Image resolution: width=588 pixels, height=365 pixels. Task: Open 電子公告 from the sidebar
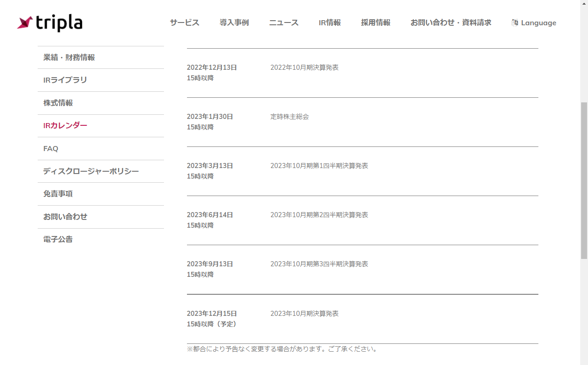click(58, 239)
